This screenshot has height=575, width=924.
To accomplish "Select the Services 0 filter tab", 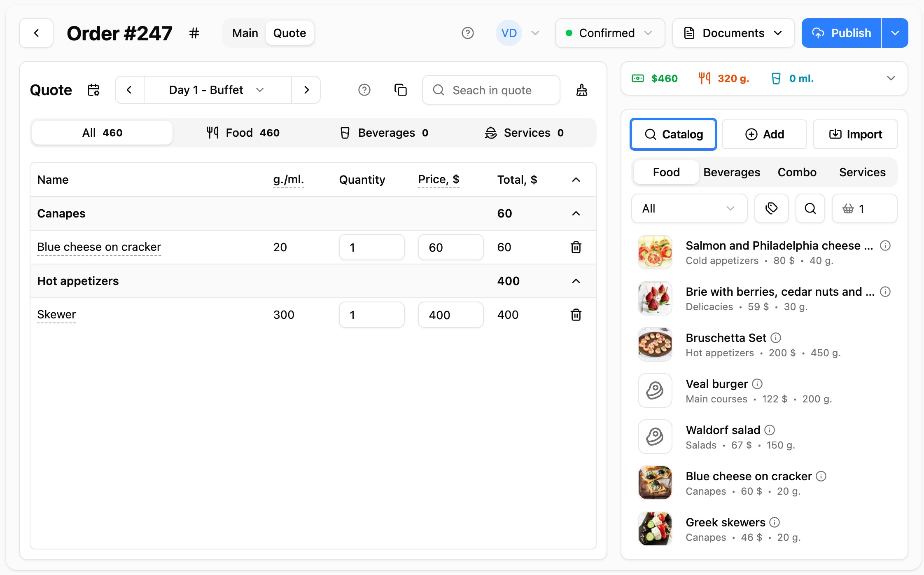I will tap(524, 133).
